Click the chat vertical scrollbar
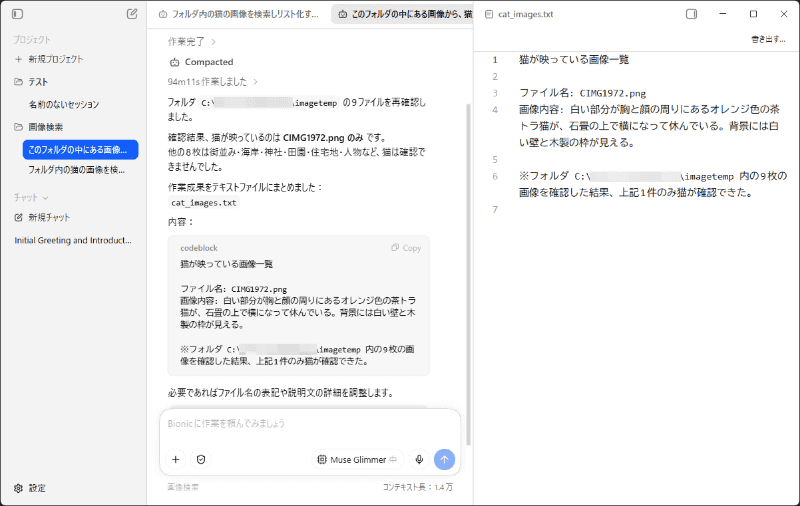The image size is (800, 506). pos(468,274)
